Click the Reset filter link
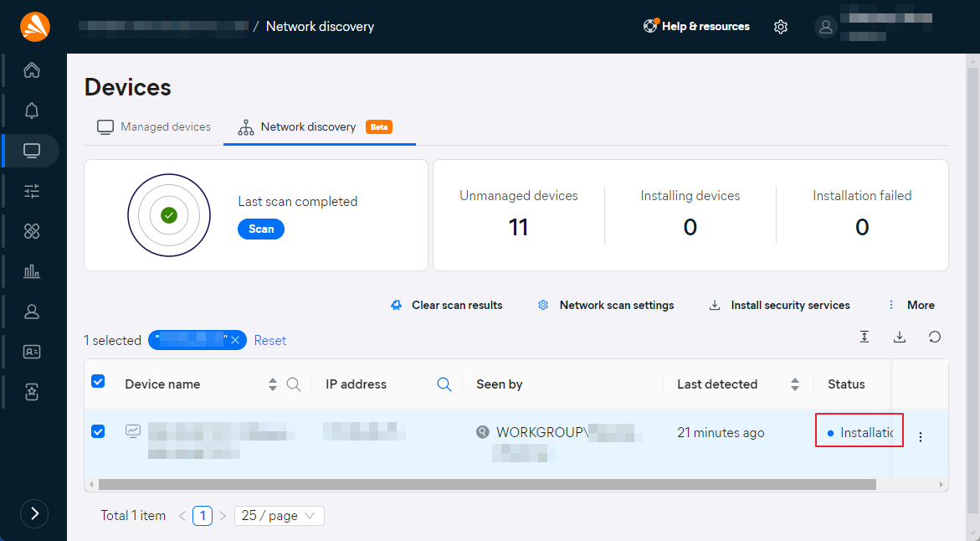The image size is (980, 541). 270,340
